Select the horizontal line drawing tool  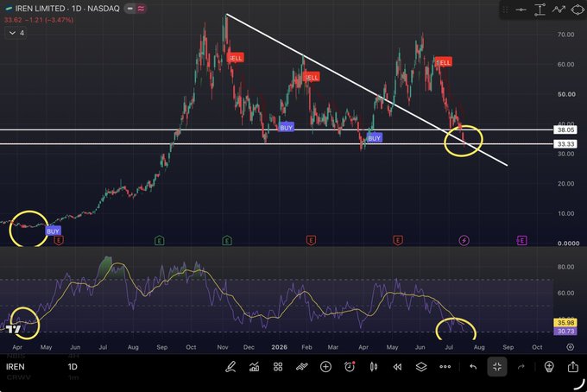coord(521,9)
